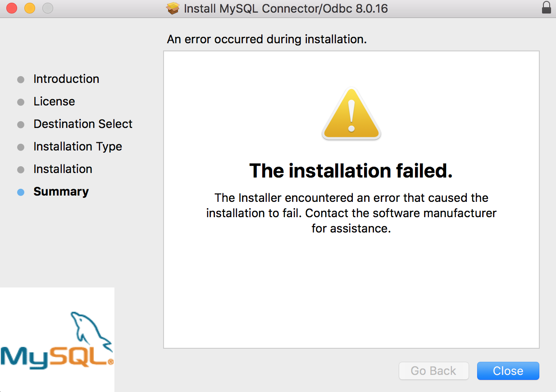This screenshot has height=392, width=556.
Task: Select the Introduction step
Action: pos(66,79)
